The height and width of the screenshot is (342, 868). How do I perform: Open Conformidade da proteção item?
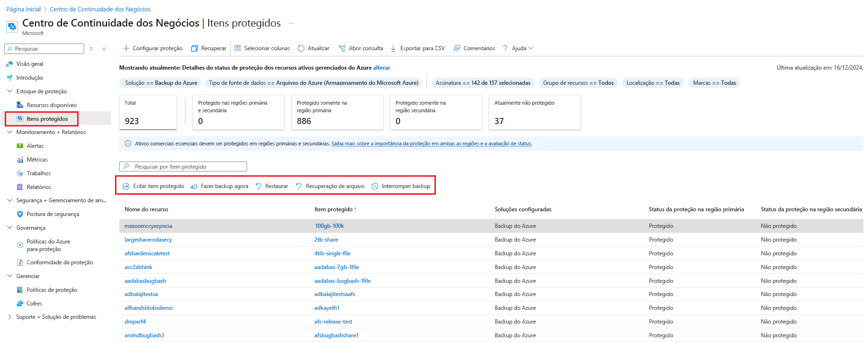pyautogui.click(x=60, y=262)
